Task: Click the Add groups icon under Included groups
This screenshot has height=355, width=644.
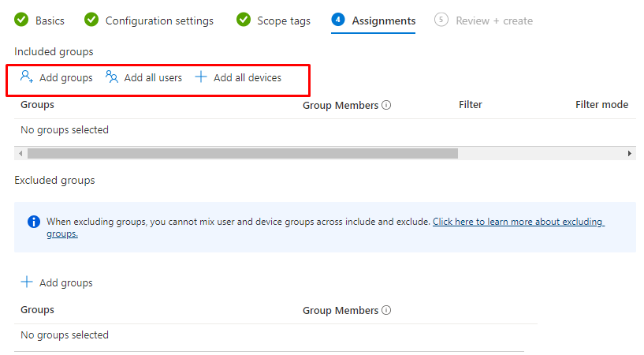Action: (27, 77)
